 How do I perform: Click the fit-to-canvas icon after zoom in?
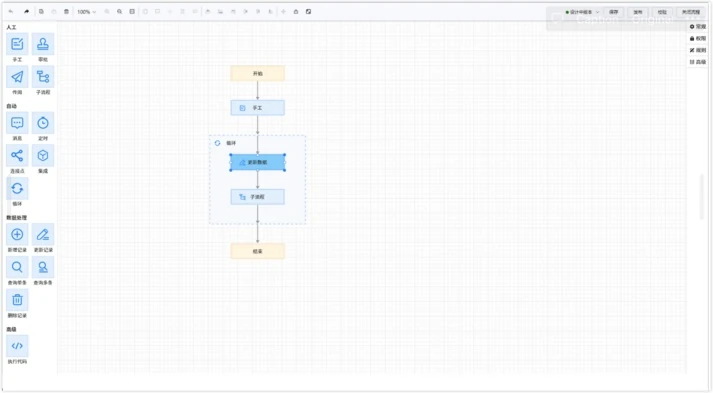[x=132, y=12]
